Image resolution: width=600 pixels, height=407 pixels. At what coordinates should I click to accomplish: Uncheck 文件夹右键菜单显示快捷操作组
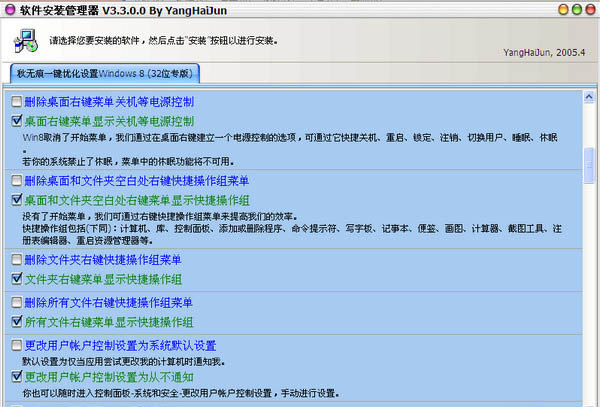(16, 279)
